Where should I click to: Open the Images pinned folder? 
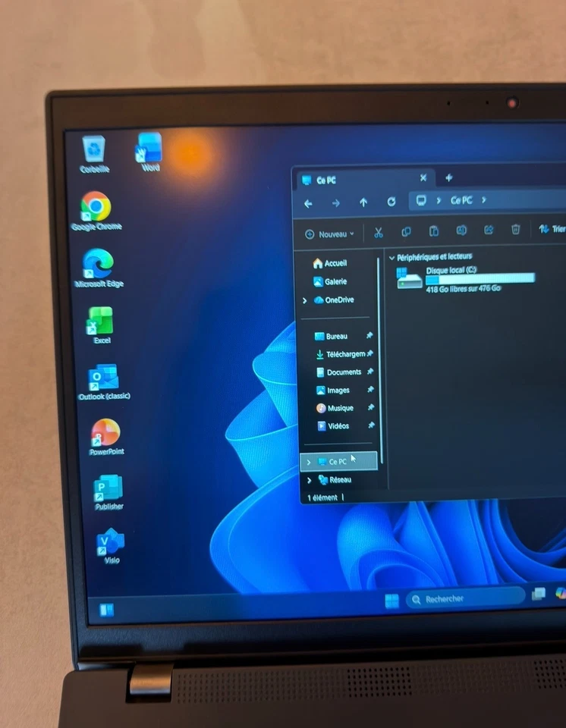tap(333, 391)
